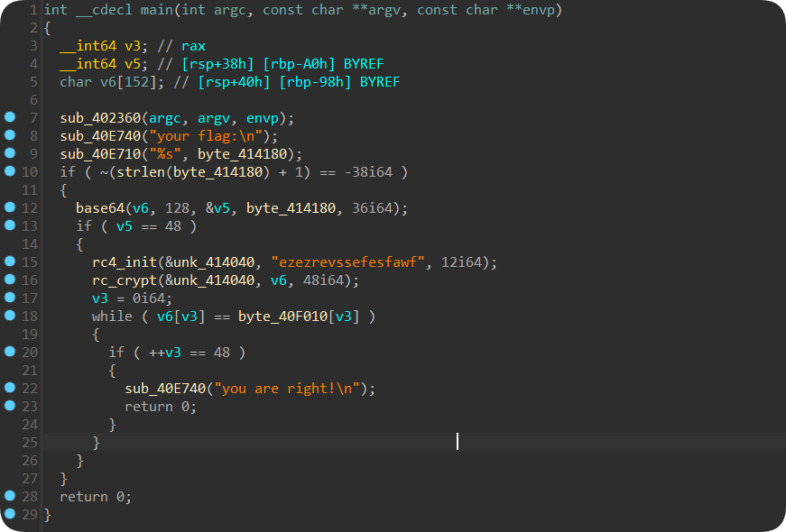The height and width of the screenshot is (532, 786).
Task: Click the while keyword on line 18
Action: [x=112, y=316]
